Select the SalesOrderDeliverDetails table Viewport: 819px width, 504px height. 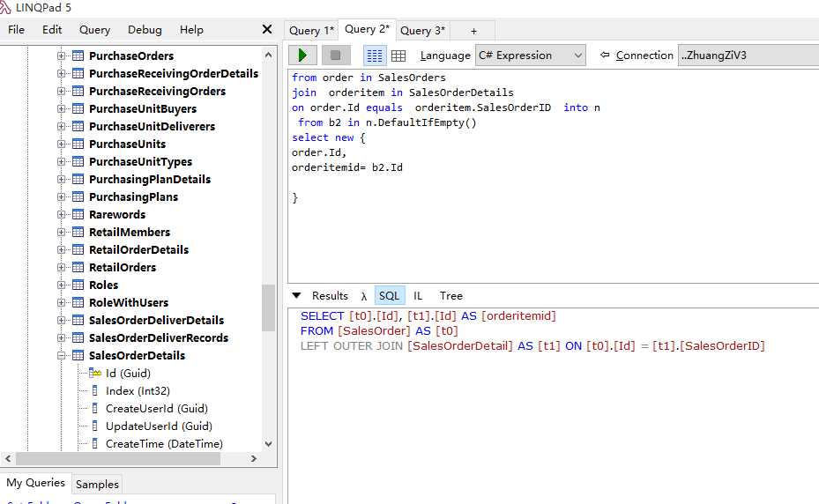click(156, 320)
